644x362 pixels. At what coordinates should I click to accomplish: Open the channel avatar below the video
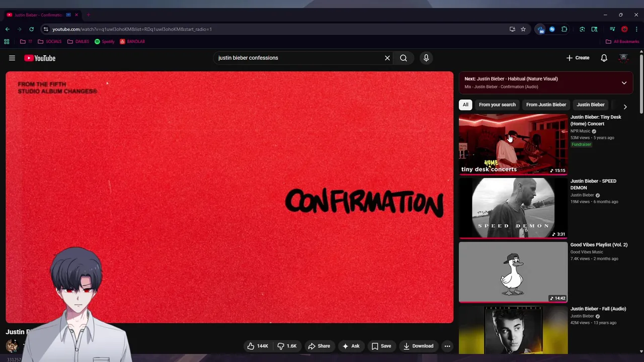click(12, 345)
